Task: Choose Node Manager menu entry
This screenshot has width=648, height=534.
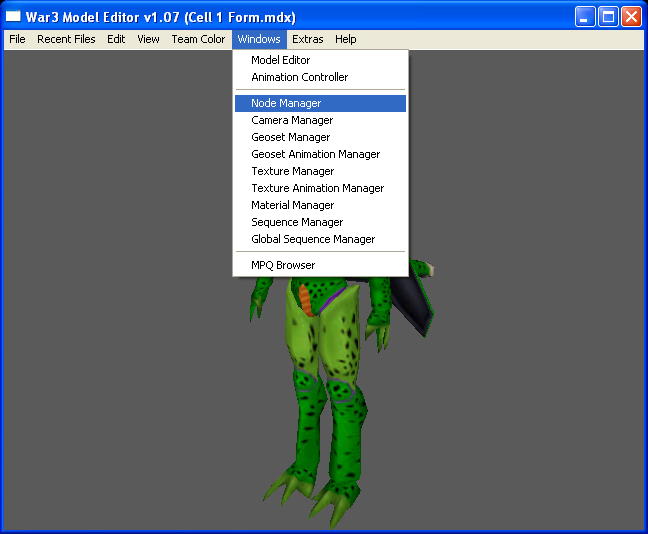Action: pos(320,103)
